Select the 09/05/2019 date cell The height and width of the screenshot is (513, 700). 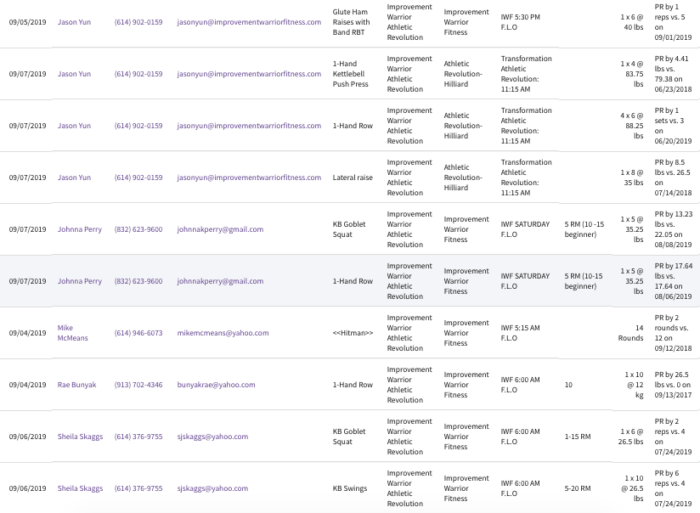pyautogui.click(x=27, y=22)
